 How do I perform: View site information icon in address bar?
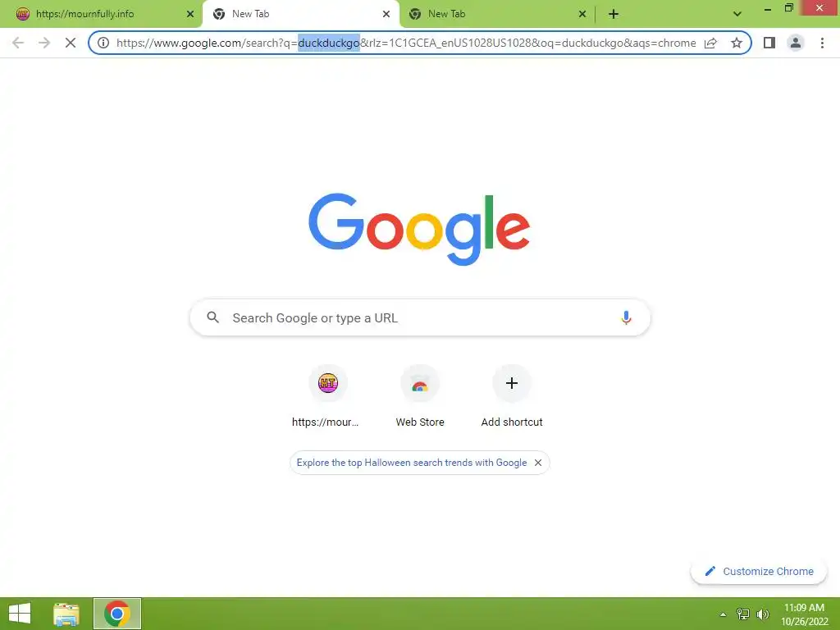click(103, 43)
